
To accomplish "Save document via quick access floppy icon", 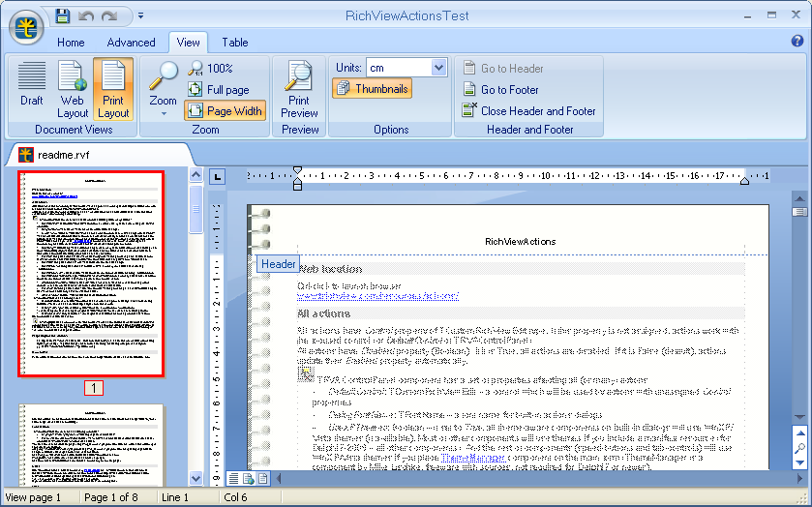I will (x=62, y=15).
